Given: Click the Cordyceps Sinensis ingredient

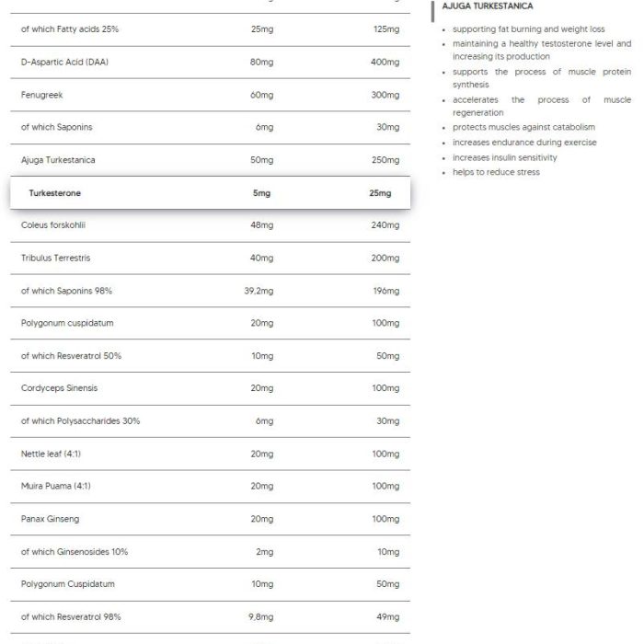Looking at the screenshot, I should click(x=59, y=388).
